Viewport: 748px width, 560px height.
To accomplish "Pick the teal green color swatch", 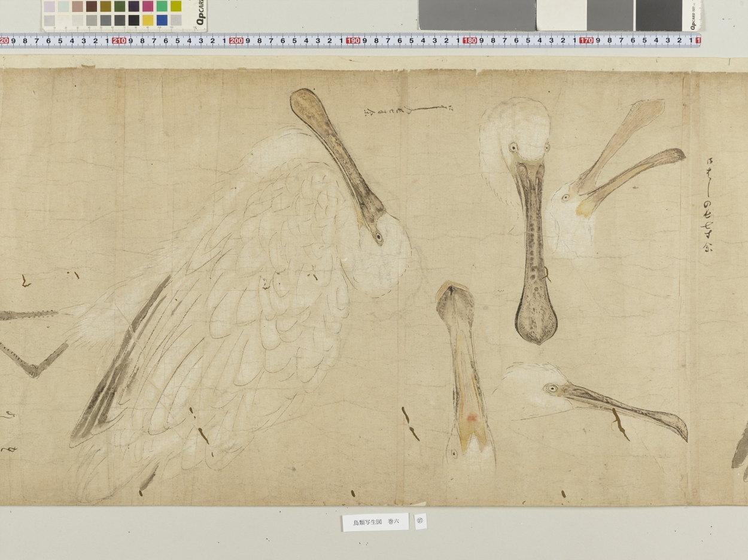I will click(x=162, y=6).
